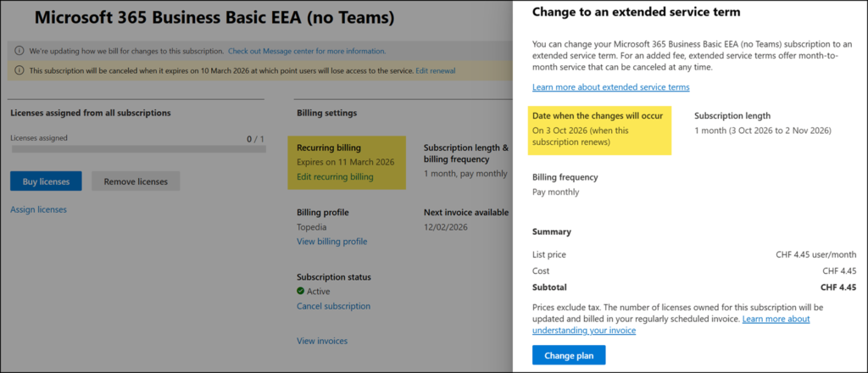The height and width of the screenshot is (373, 868).
Task: Click 'Pay monthly' billing frequency value
Action: (x=556, y=192)
